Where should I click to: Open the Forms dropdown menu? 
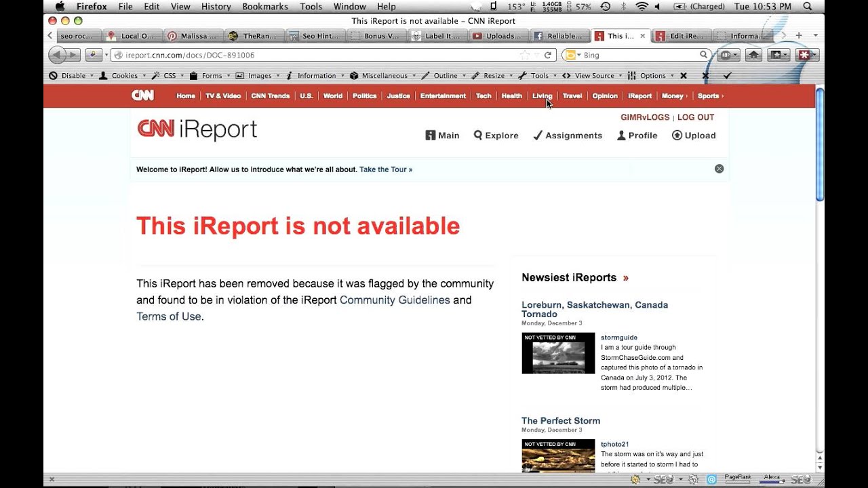(210, 76)
